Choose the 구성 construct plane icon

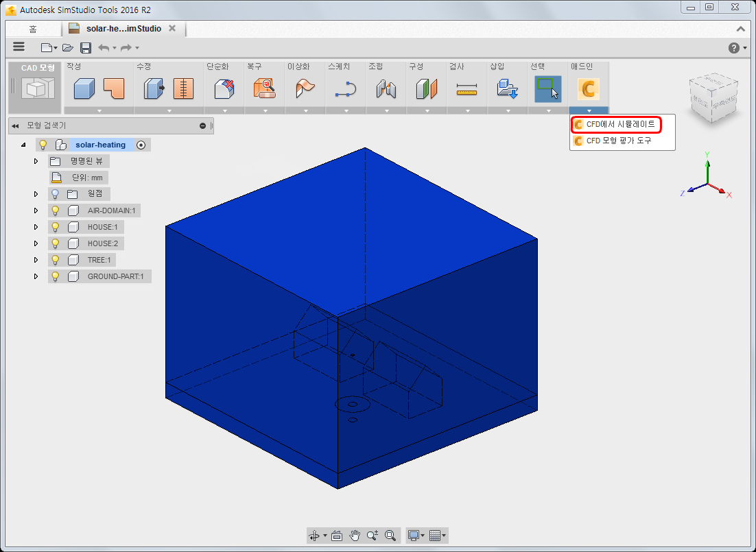(x=427, y=89)
